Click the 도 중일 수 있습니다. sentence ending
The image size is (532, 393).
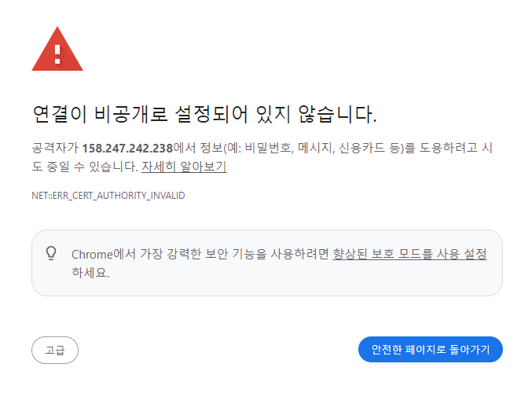[x=85, y=167]
